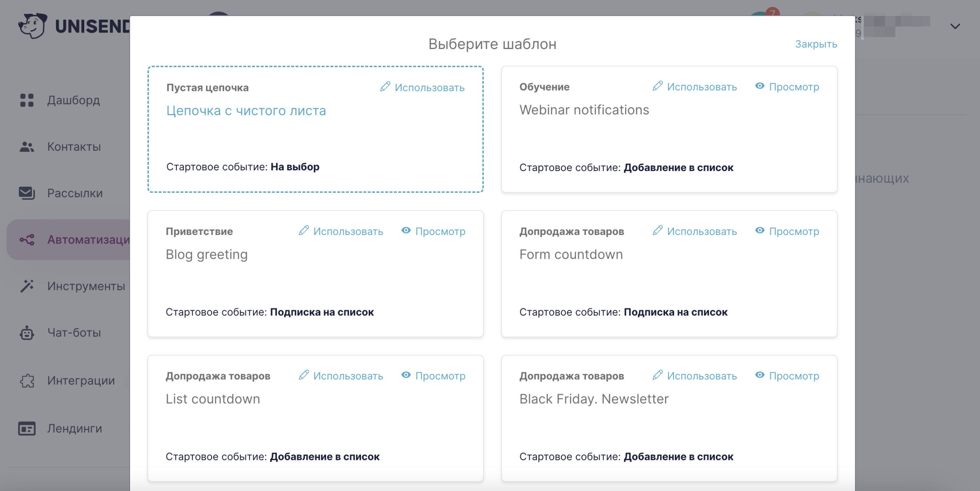Click pencil icon on Blog greeting card
980x491 pixels.
pos(304,230)
